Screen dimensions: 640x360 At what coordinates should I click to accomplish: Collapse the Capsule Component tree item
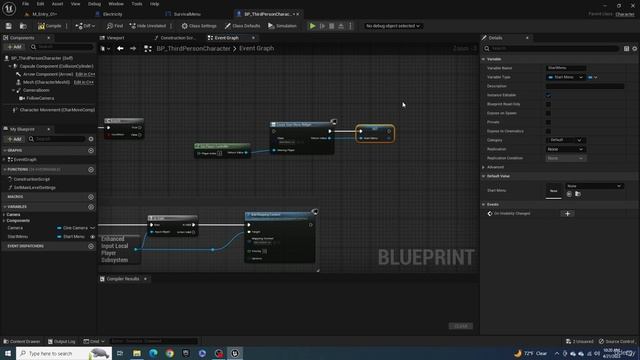tap(10, 66)
